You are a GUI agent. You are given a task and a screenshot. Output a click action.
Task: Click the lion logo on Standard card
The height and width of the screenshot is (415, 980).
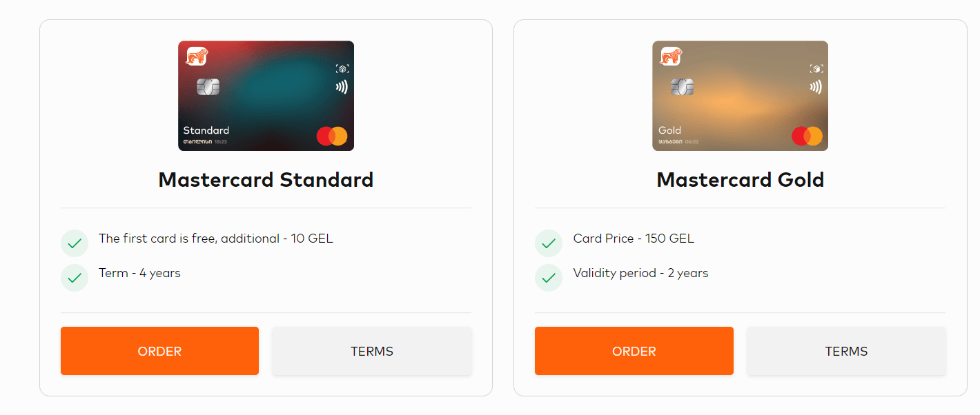(x=197, y=57)
